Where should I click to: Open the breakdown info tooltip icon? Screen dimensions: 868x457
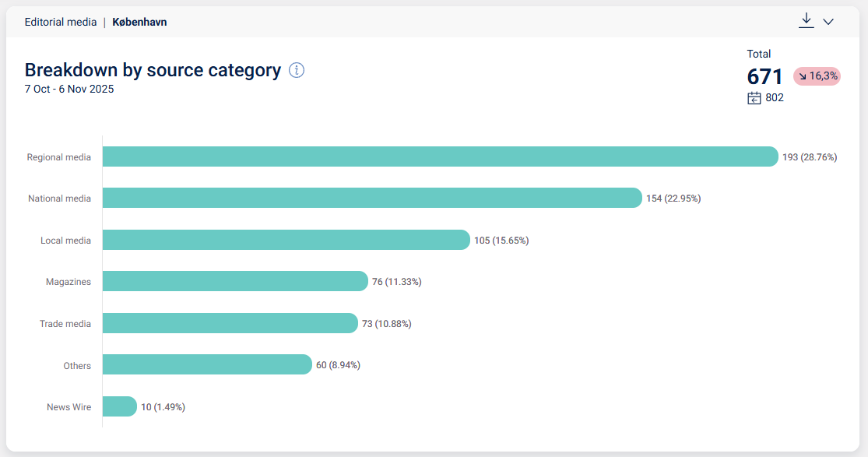(x=297, y=70)
